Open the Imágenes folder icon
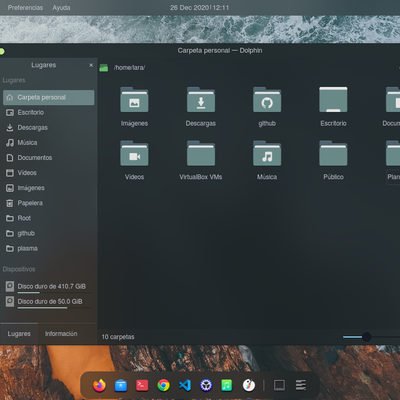 click(134, 100)
